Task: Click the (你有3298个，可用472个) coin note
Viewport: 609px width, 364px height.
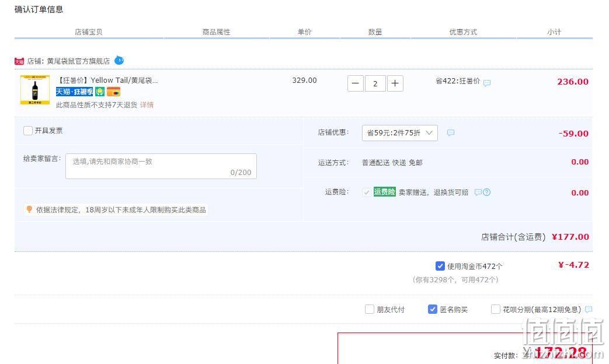Action: pyautogui.click(x=455, y=279)
